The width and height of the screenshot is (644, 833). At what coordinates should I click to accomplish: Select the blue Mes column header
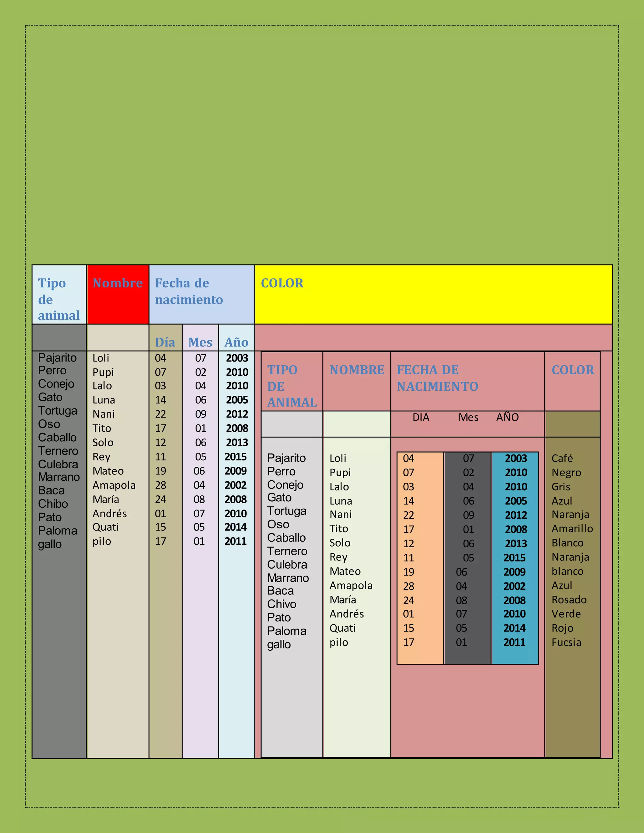click(200, 342)
